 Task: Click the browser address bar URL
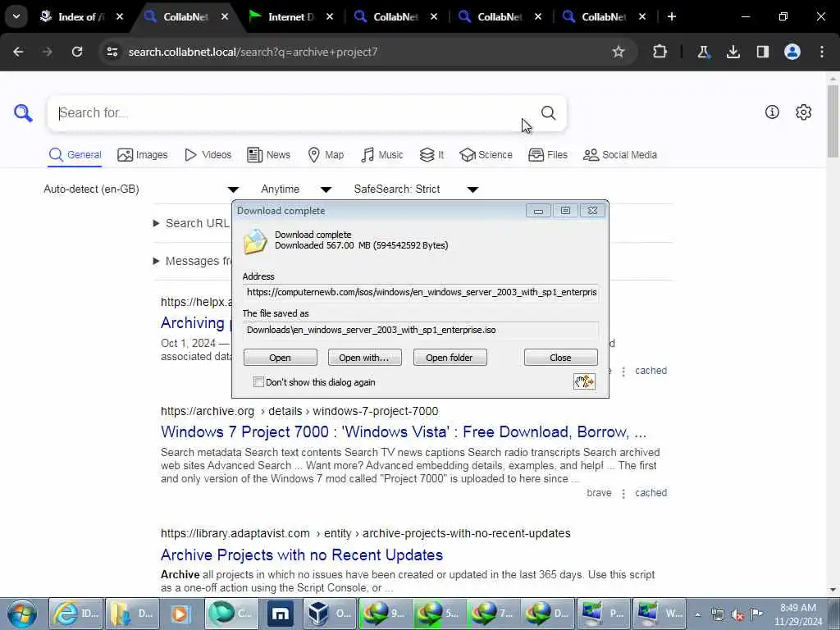pos(253,52)
